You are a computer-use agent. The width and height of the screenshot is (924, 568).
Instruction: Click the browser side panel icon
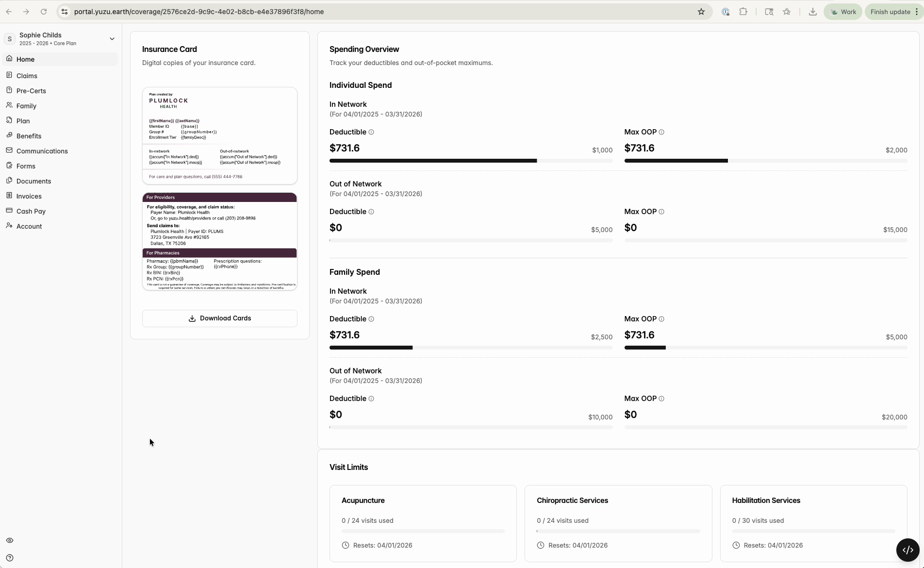[x=769, y=12]
